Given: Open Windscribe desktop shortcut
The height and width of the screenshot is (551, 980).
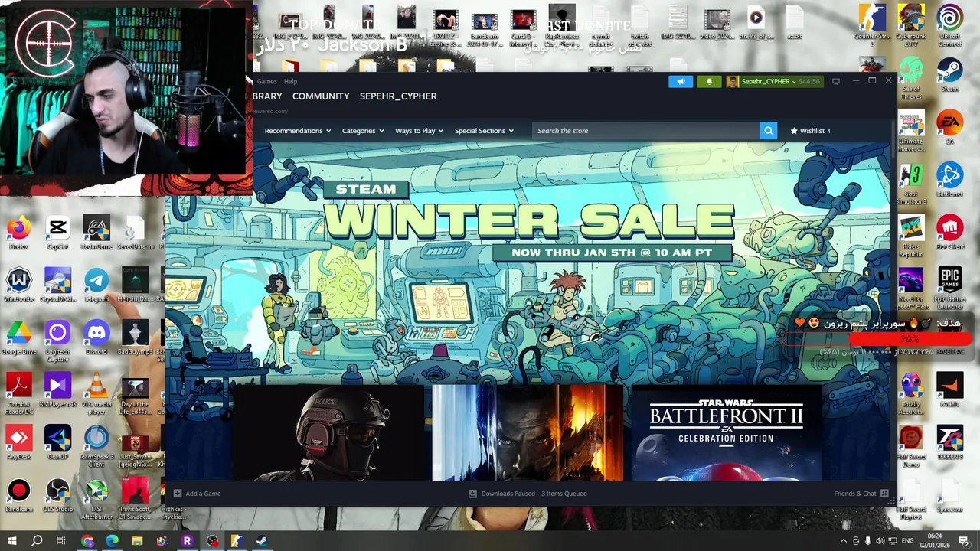Looking at the screenshot, I should (19, 285).
